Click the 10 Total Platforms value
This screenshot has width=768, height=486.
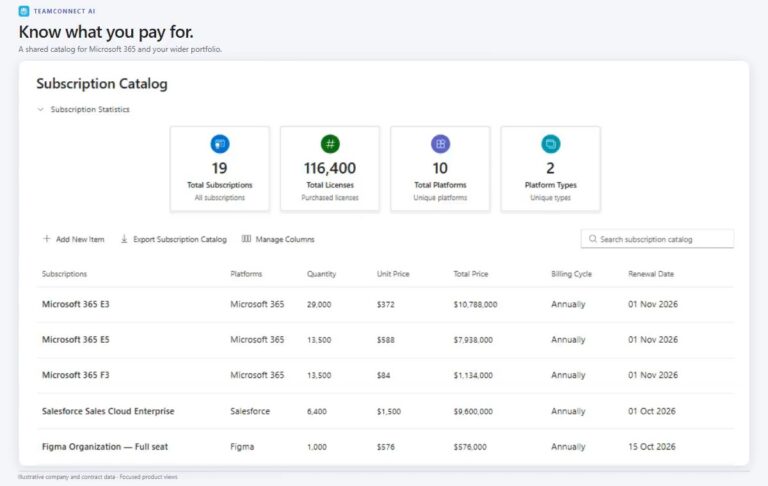[440, 168]
